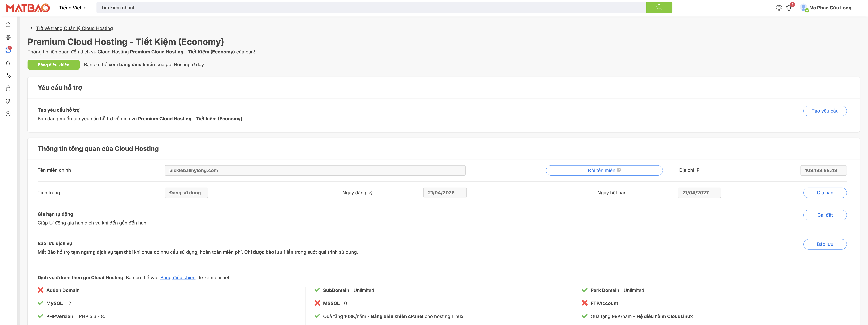Click the FTPAccount feature label
868x325 pixels.
tap(604, 303)
